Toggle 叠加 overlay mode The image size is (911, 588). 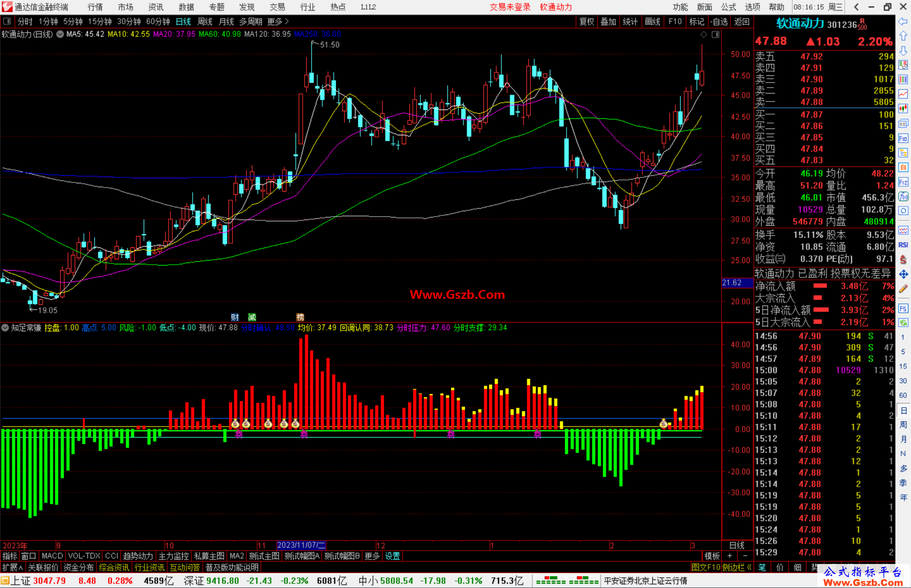click(x=608, y=21)
